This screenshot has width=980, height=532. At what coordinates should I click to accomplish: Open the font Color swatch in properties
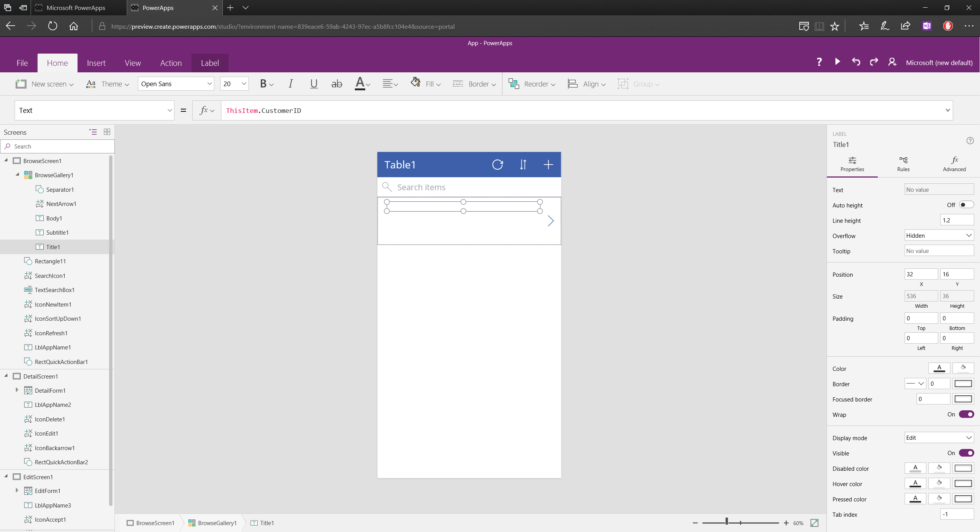(x=939, y=368)
